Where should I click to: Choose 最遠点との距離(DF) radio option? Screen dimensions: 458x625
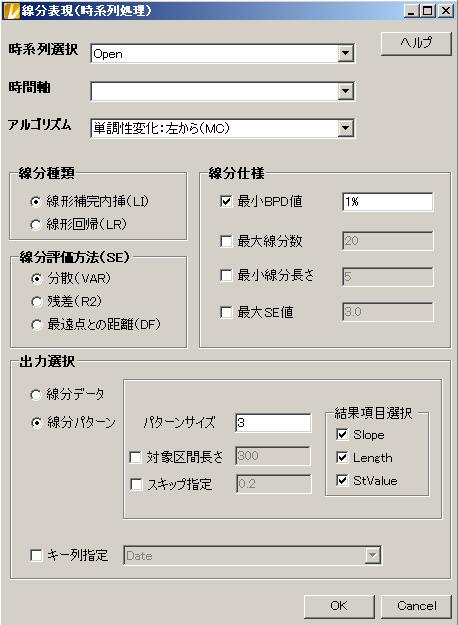click(36, 325)
